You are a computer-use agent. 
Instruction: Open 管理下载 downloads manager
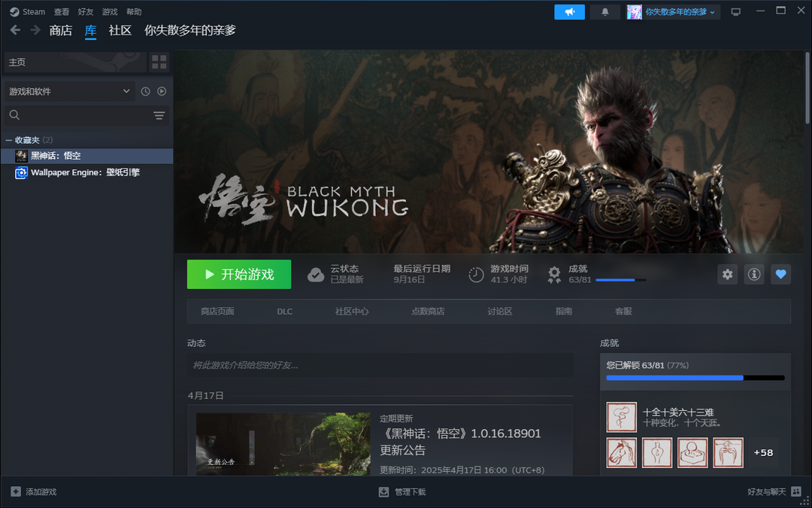click(402, 492)
